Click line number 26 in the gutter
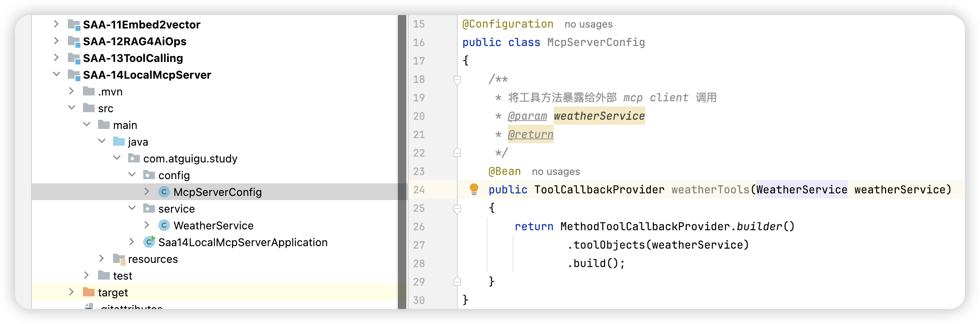 [419, 226]
